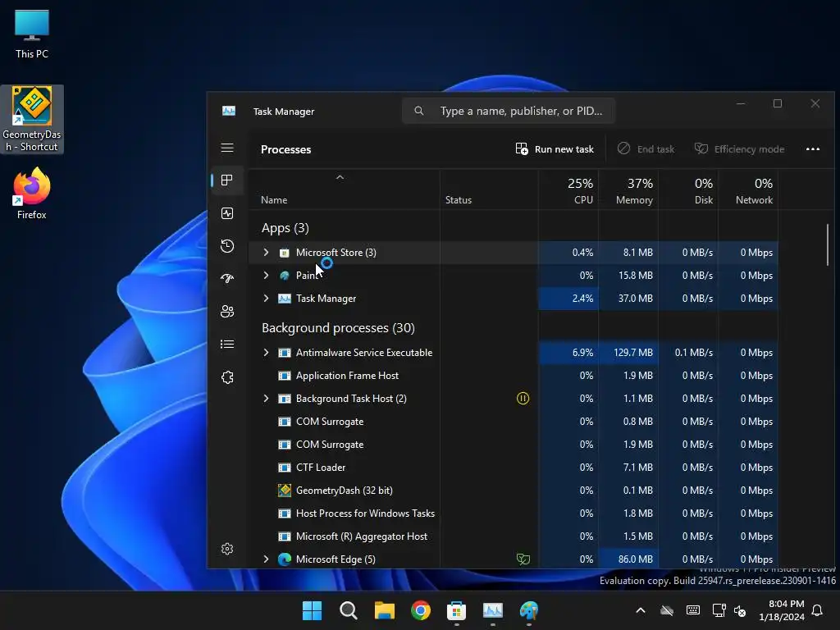
Task: Open the Windows Start button on taskbar
Action: tap(313, 610)
